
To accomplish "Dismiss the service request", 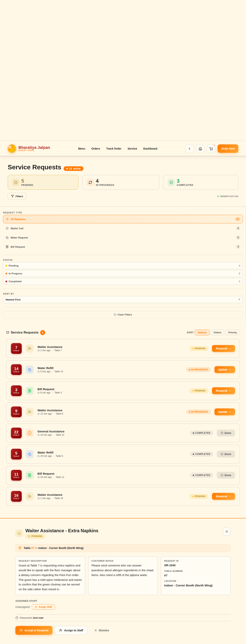I will click(102, 630).
